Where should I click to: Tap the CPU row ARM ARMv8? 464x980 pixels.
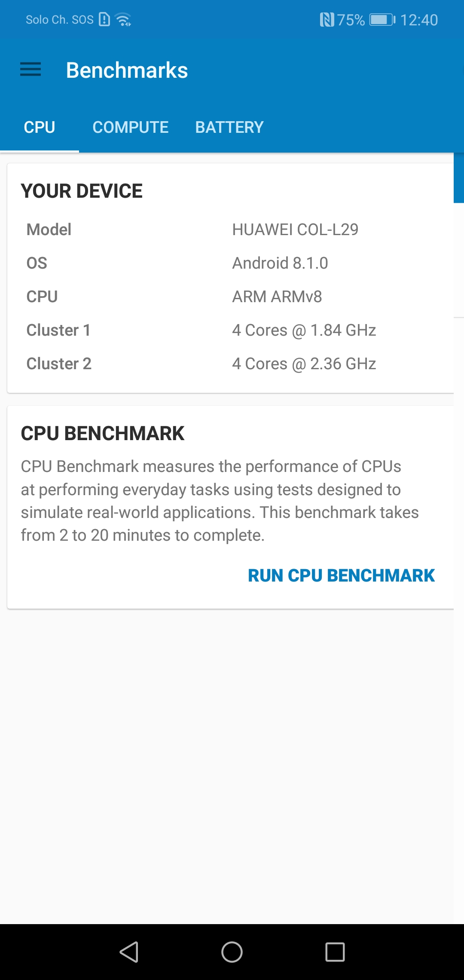(x=231, y=297)
